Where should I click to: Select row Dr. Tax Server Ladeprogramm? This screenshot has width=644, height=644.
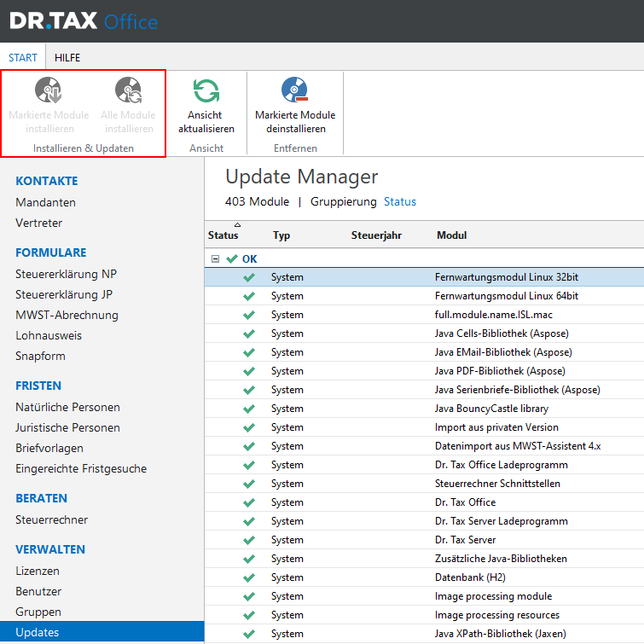(x=424, y=521)
